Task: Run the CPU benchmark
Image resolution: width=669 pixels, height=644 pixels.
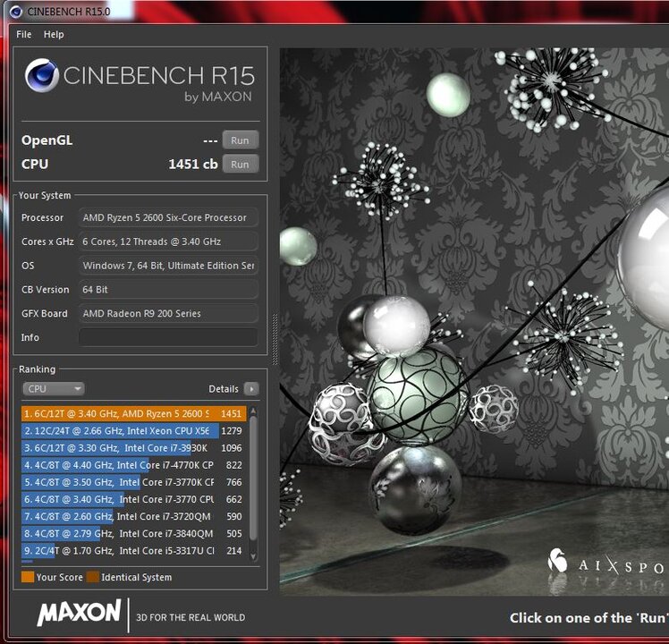Action: tap(241, 165)
